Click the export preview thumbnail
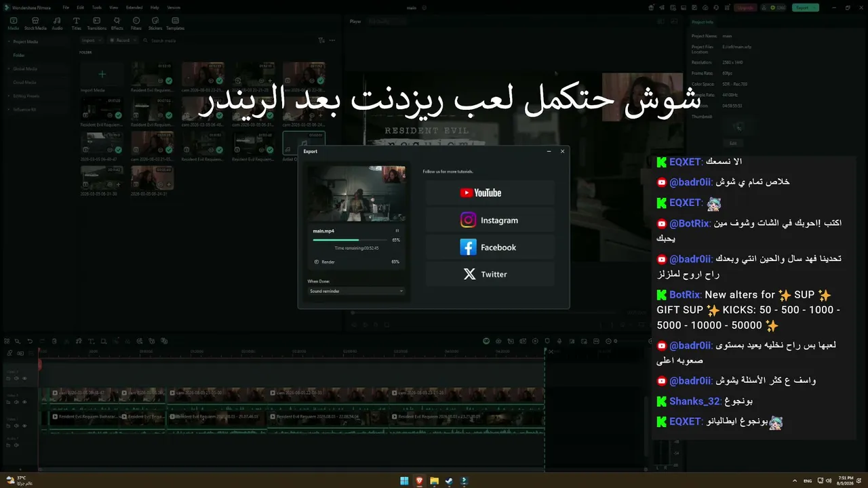This screenshot has width=868, height=488. (x=356, y=194)
